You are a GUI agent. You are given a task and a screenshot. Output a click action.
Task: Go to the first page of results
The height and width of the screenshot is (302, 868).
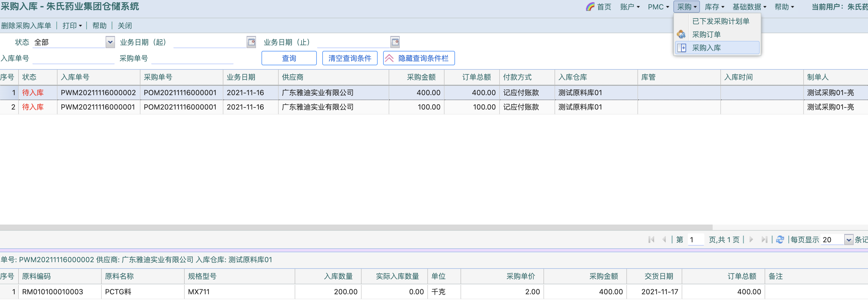click(651, 240)
